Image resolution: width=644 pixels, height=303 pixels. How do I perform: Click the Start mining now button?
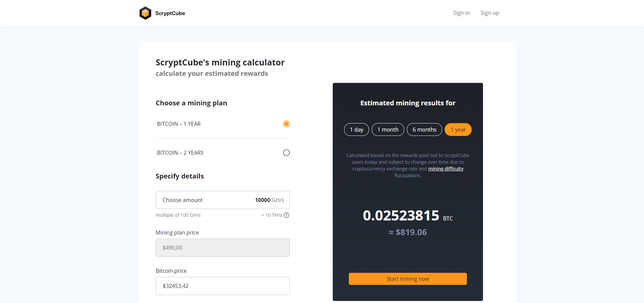point(408,279)
